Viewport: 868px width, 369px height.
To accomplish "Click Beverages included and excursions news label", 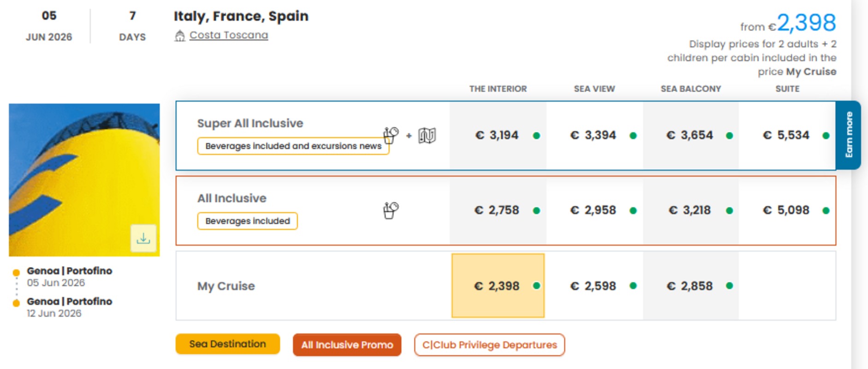I will click(293, 146).
